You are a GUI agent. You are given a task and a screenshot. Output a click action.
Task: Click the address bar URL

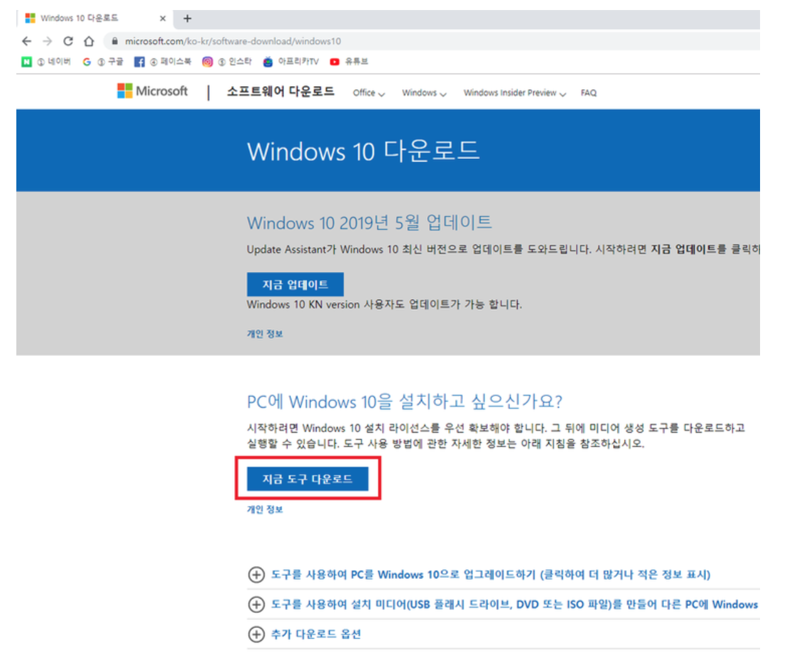pyautogui.click(x=233, y=41)
